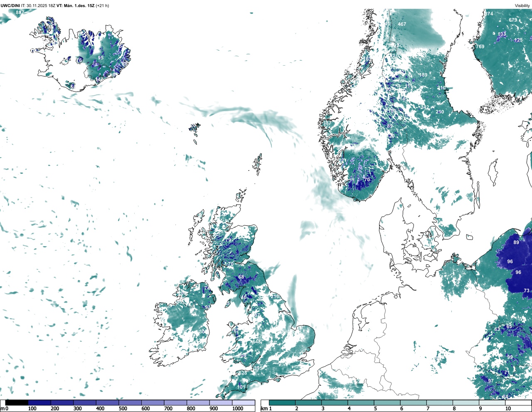Click the "30.11.2025 18Z" initial time text
Image resolution: width=532 pixels, height=412 pixels.
41,6
